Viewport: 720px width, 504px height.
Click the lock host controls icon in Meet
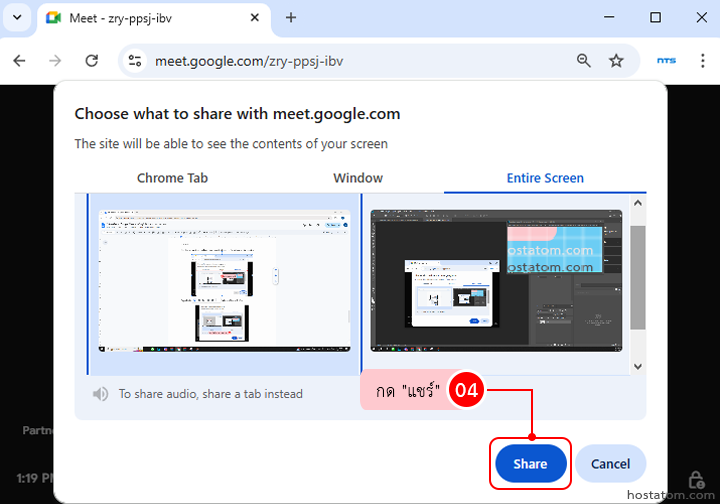(696, 480)
